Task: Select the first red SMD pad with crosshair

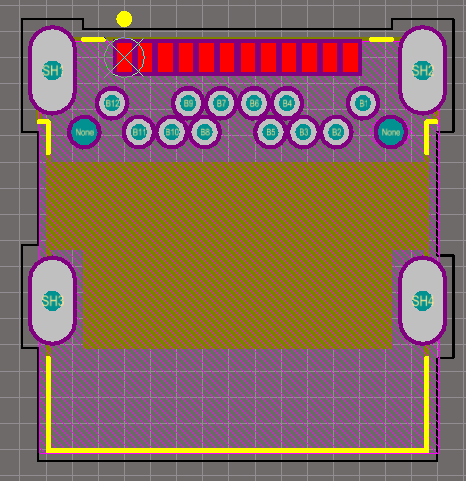Action: tap(124, 57)
